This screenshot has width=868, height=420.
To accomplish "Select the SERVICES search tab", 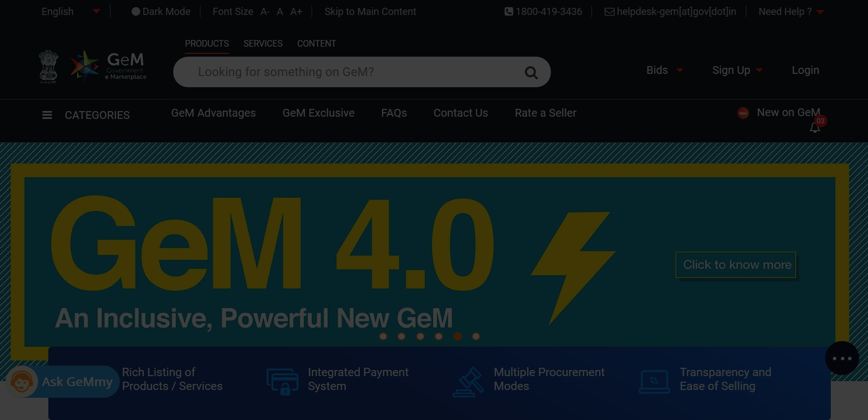I will (x=263, y=43).
